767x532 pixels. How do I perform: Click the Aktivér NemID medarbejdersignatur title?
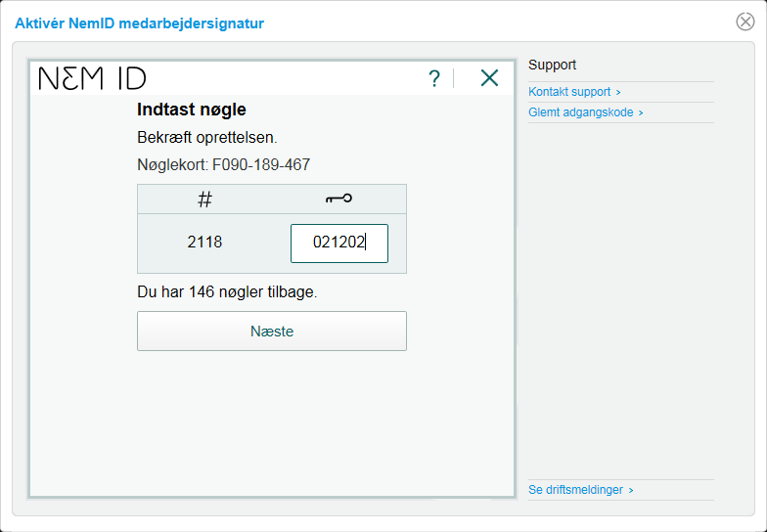(139, 23)
